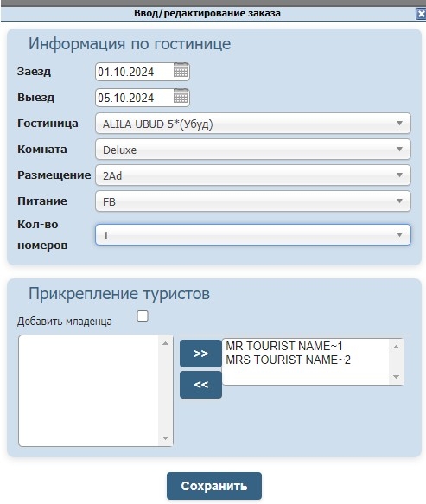Click the << detach tourists button

[200, 385]
